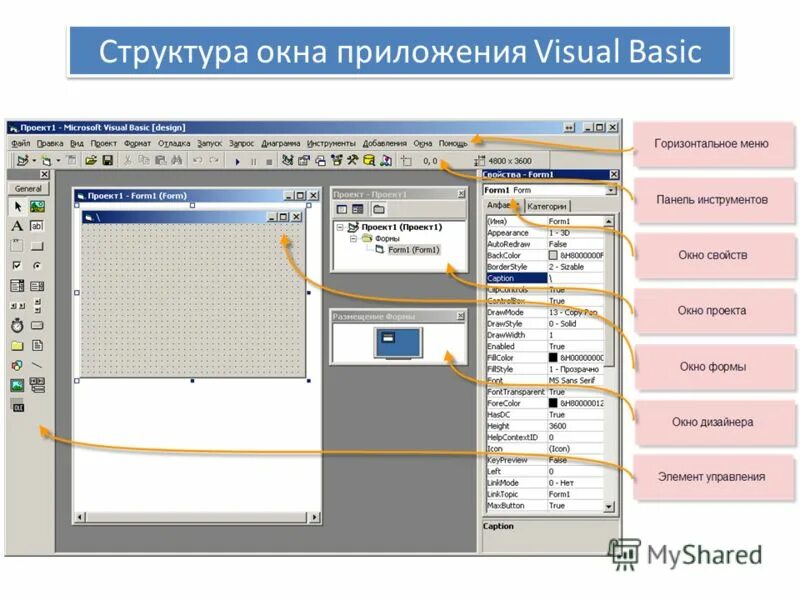Select the FileListBox control in the toolbox
The image size is (800, 600).
click(x=37, y=345)
